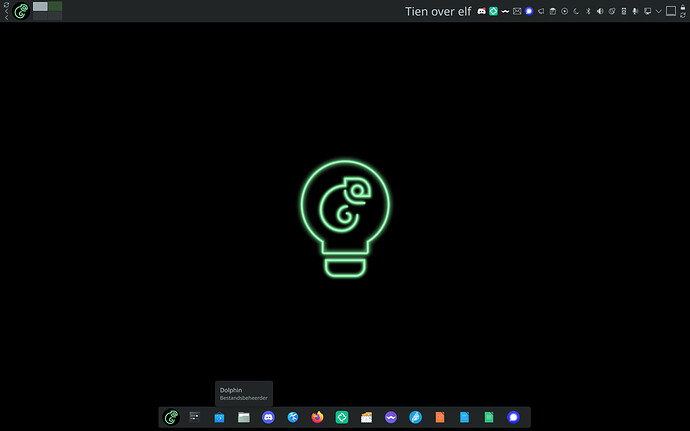This screenshot has width=690, height=431.
Task: Open the blue globe web browser in dock
Action: tap(293, 417)
